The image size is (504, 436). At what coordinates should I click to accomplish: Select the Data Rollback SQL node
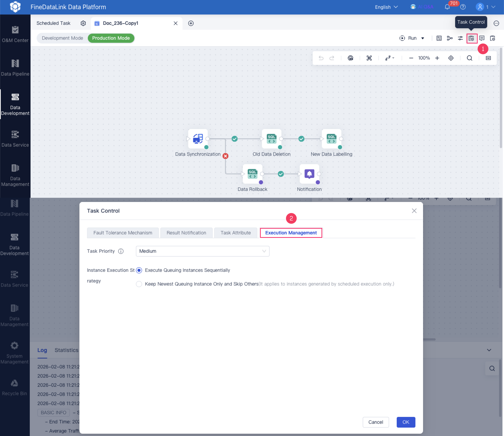tap(252, 174)
